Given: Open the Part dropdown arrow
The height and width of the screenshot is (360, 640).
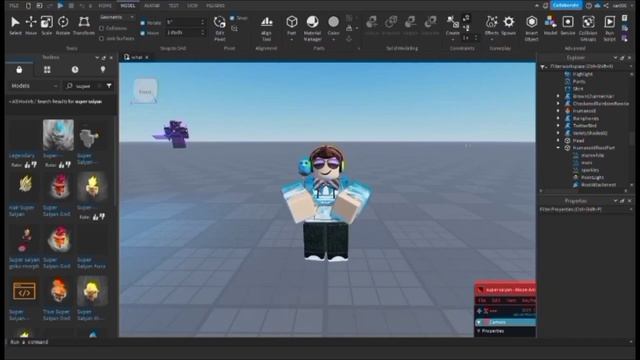Looking at the screenshot, I should tap(291, 40).
